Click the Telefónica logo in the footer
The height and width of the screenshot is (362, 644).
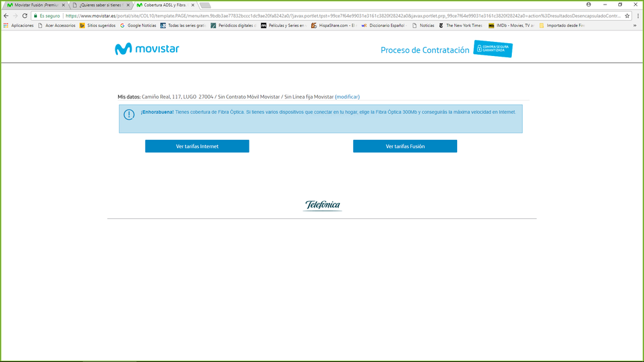pyautogui.click(x=322, y=205)
